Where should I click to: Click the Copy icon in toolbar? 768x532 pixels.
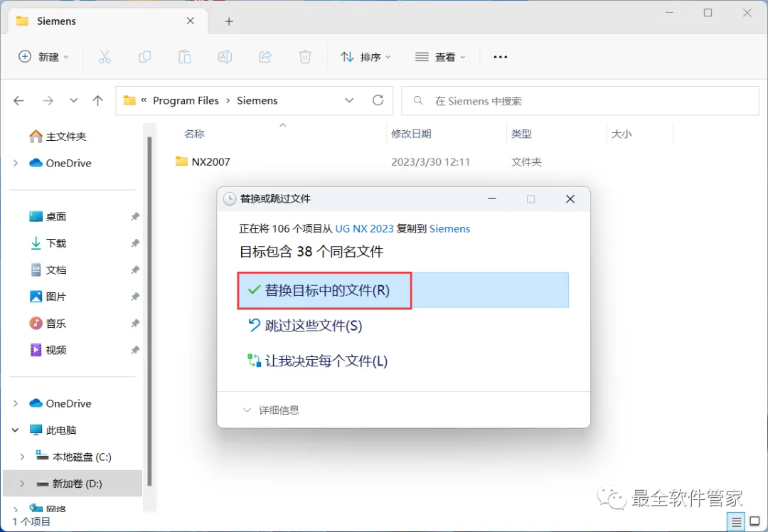tap(144, 57)
